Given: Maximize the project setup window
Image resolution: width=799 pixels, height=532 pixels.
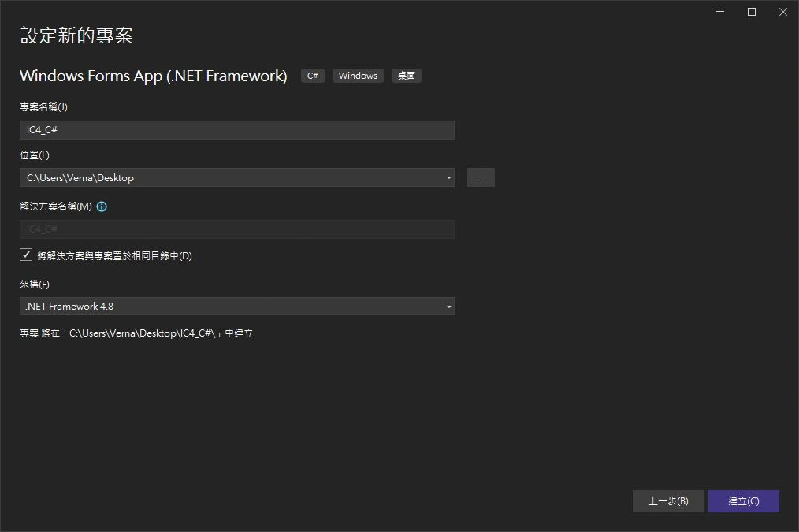Looking at the screenshot, I should [752, 12].
